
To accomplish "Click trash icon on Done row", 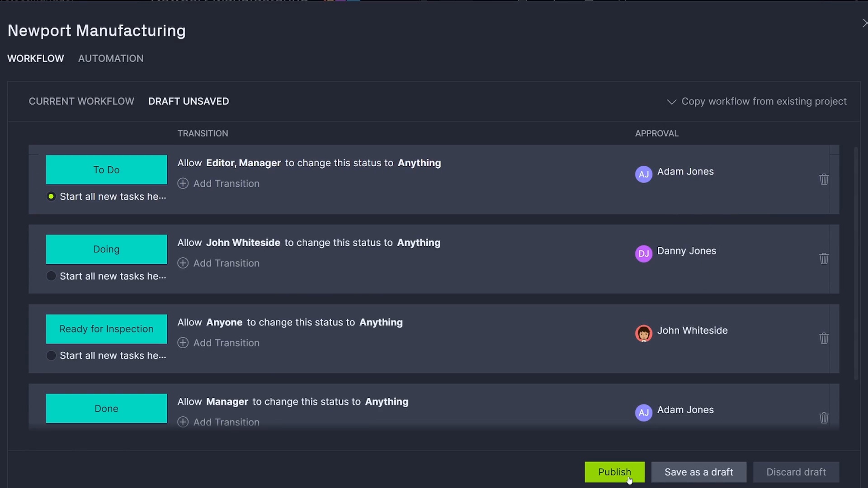I will tap(824, 418).
